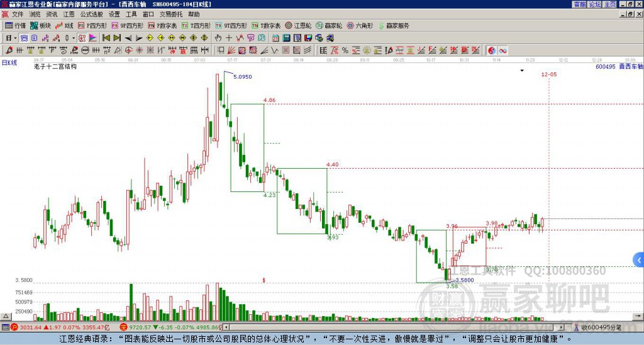
Task: Click the save floppy disk icon
Action: pos(309,38)
